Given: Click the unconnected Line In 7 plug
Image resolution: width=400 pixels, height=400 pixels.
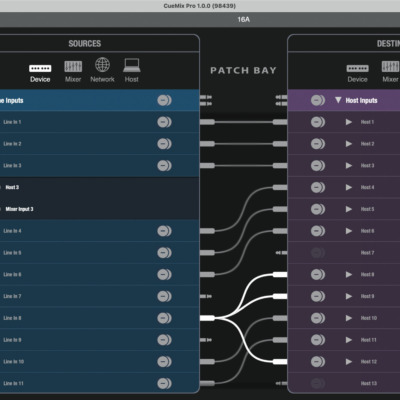Looking at the screenshot, I should [206, 296].
